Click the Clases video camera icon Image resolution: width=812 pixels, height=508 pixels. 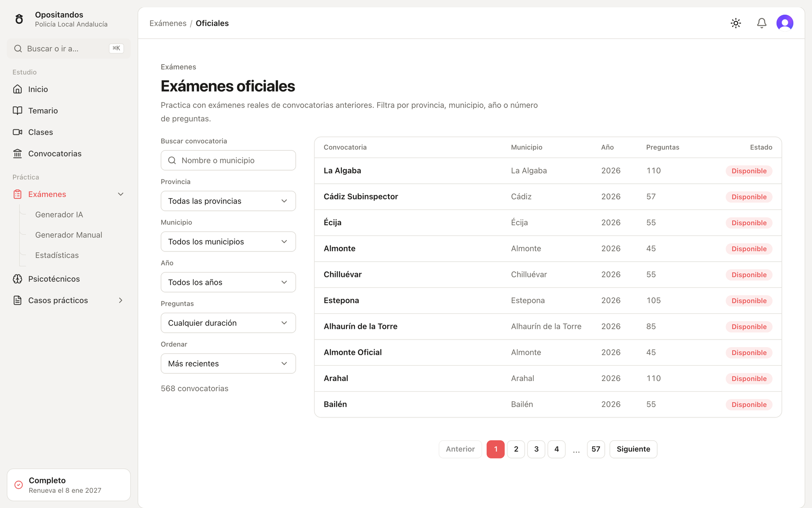[x=17, y=132]
